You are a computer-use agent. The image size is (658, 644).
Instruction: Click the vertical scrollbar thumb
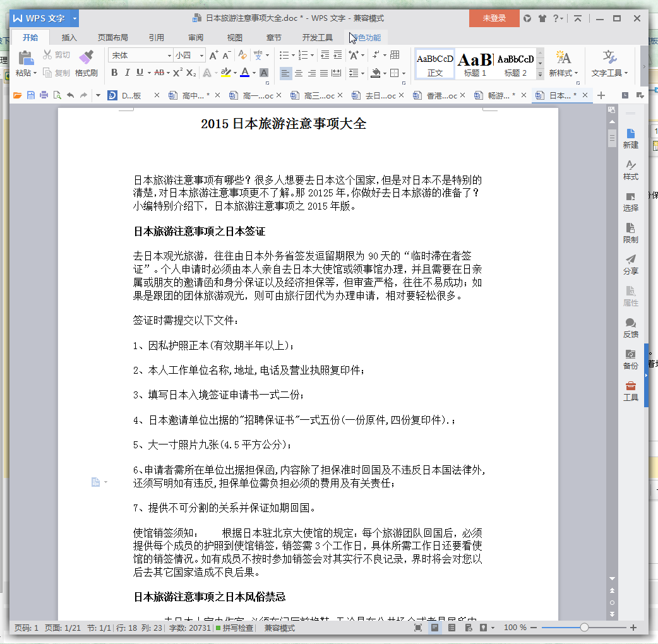pos(612,138)
